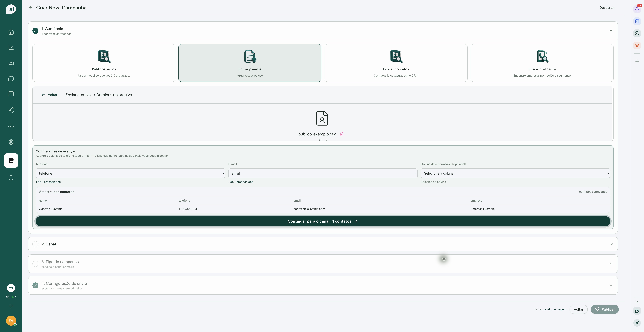Image resolution: width=644 pixels, height=332 pixels.
Task: Click the Voltar button beside Publicar
Action: tap(578, 309)
